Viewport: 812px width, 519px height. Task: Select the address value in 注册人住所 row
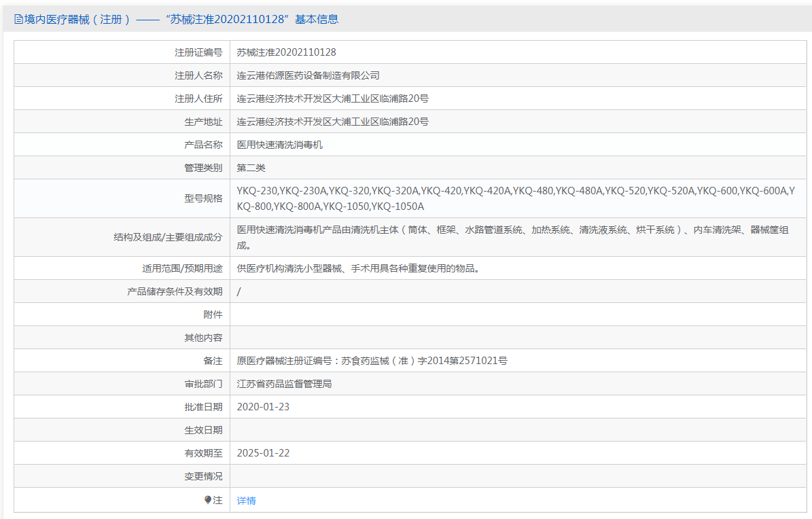(x=332, y=99)
